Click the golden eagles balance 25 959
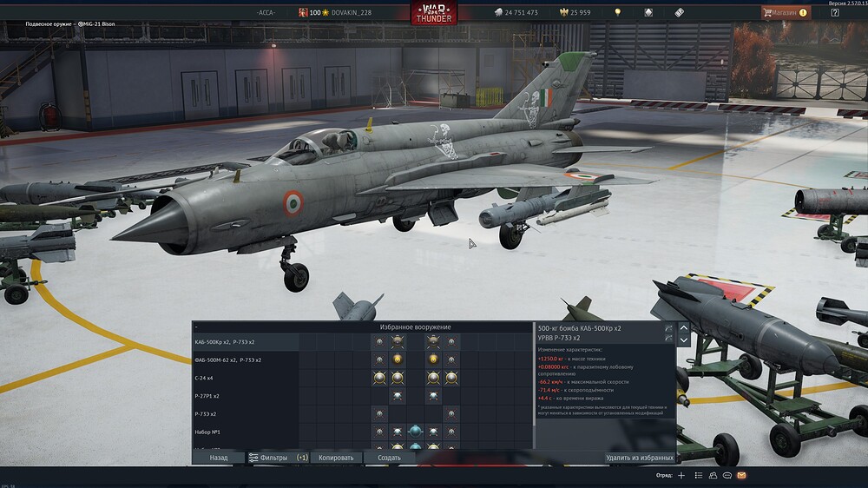Image resolution: width=868 pixels, height=488 pixels. (575, 12)
